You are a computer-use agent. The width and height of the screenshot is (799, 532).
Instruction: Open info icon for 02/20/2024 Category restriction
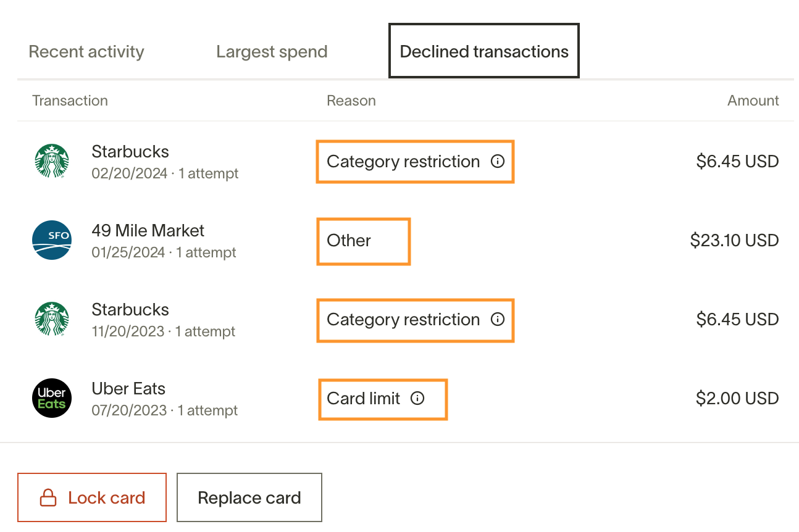click(x=498, y=162)
